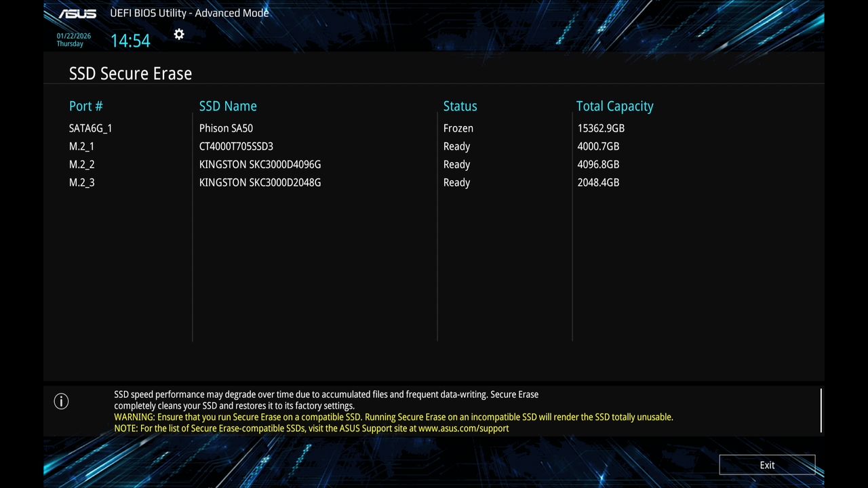
Task: Pick the KINGSTON SKC3000D2048G SSD for erase
Action: [260, 182]
